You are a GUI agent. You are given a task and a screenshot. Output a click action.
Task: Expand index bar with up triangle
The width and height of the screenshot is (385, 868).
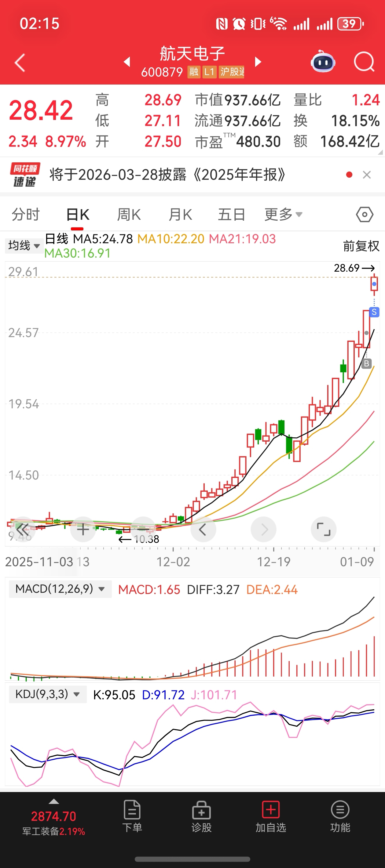(54, 802)
